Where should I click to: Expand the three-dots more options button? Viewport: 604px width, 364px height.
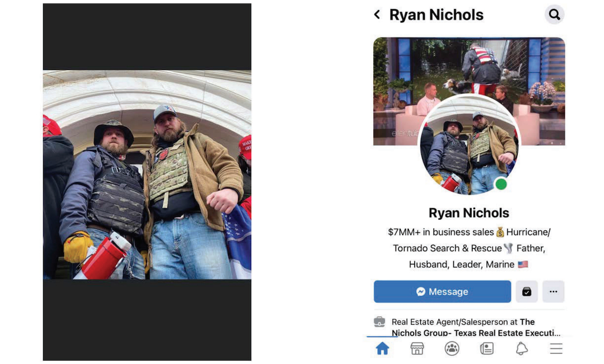(x=553, y=292)
